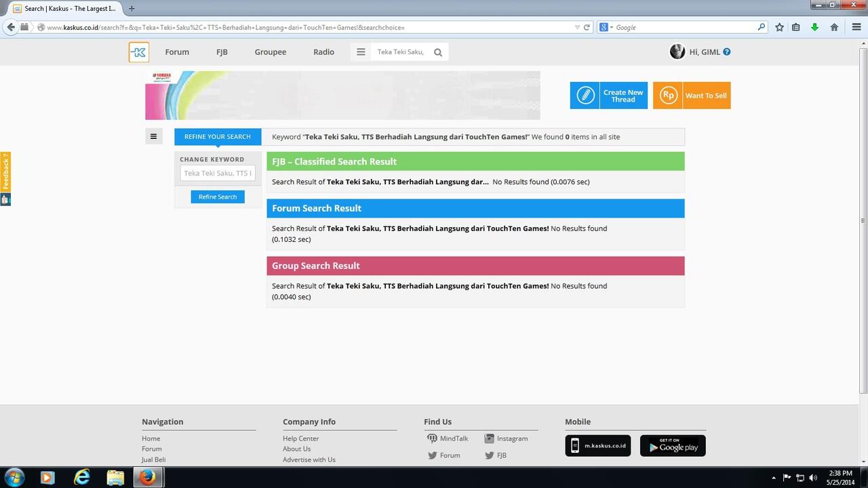
Task: Click the Firefox back arrow button
Action: [10, 27]
